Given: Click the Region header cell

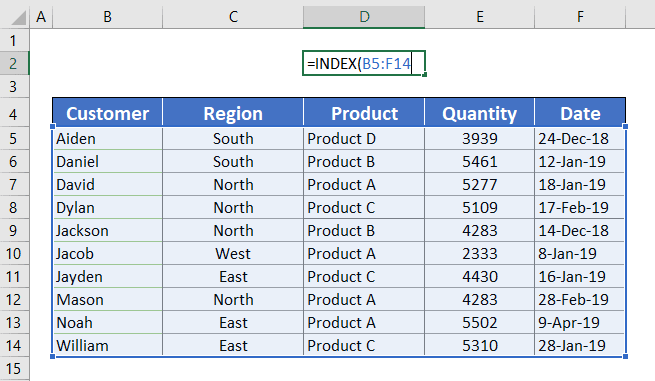Looking at the screenshot, I should pos(233,113).
